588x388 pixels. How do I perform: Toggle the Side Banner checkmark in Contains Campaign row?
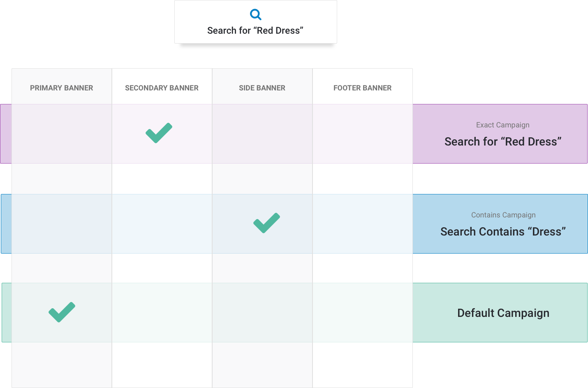pos(266,223)
